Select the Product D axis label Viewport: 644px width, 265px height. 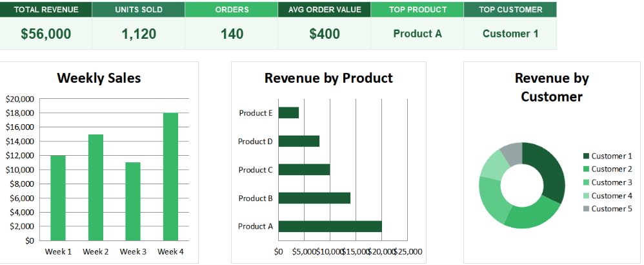pos(255,141)
